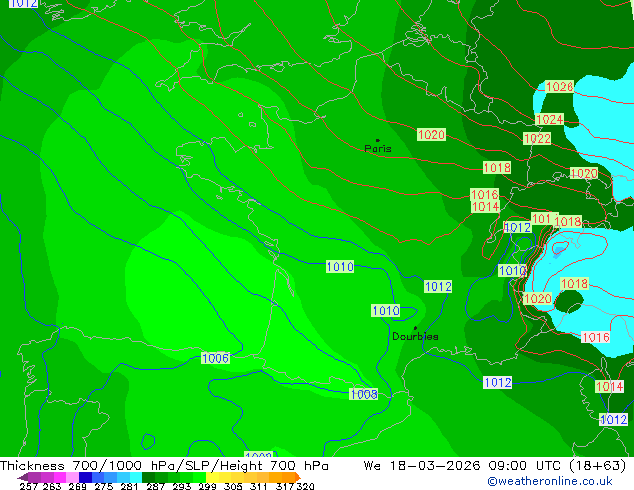Pick the dark blue legend swatch above 269

85,477
